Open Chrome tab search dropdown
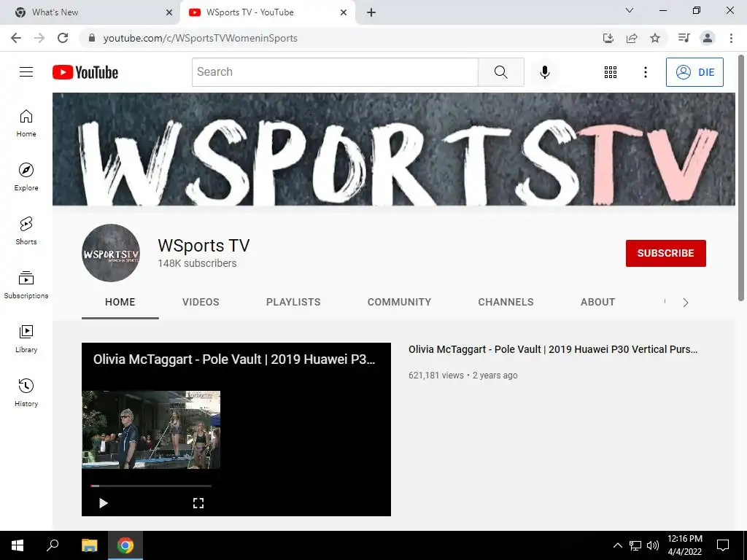 pos(630,10)
